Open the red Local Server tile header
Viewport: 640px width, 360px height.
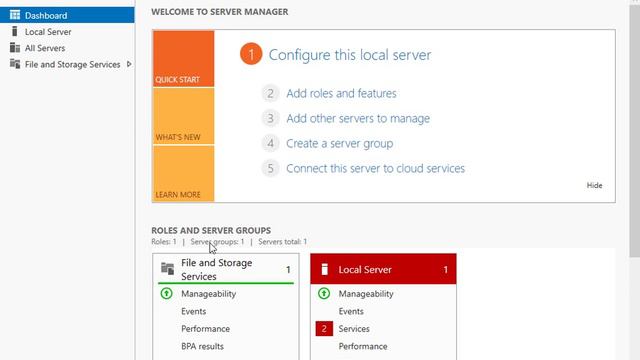coord(383,269)
